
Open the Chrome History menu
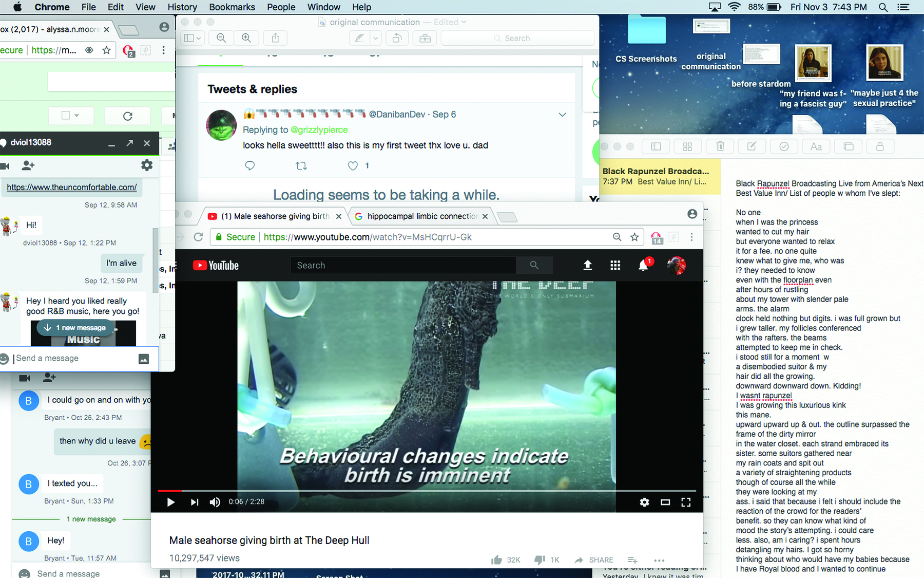coord(182,7)
